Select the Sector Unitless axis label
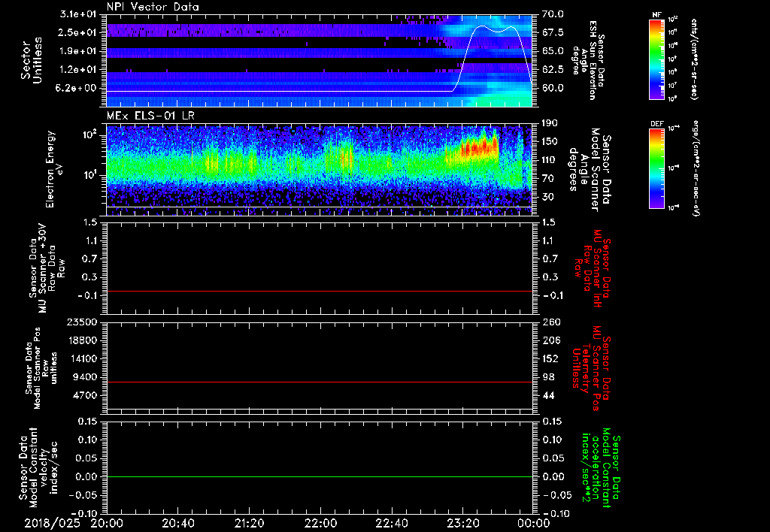Viewport: 770px width, 532px height. point(30,60)
